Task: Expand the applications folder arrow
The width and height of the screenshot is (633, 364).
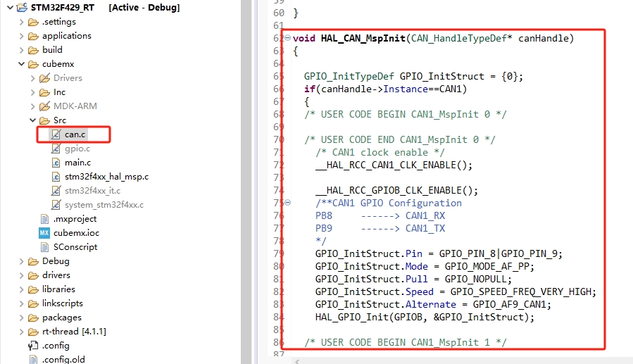Action: [21, 36]
